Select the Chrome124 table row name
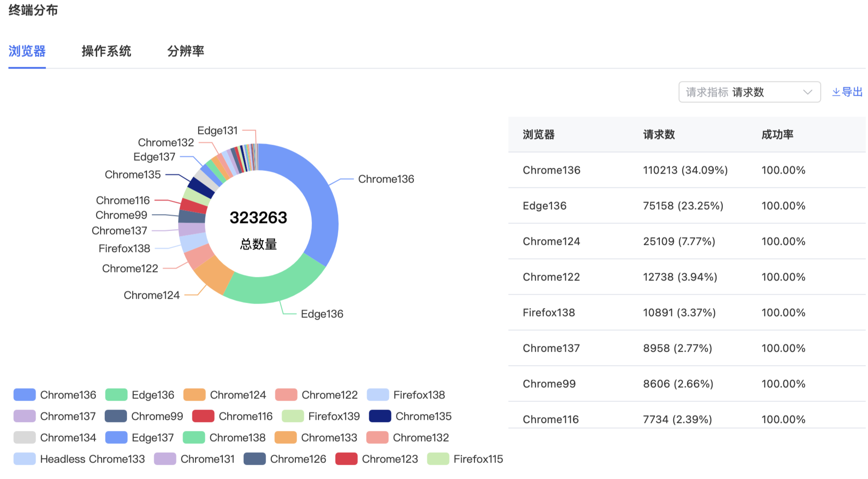868x479 pixels. (x=552, y=241)
